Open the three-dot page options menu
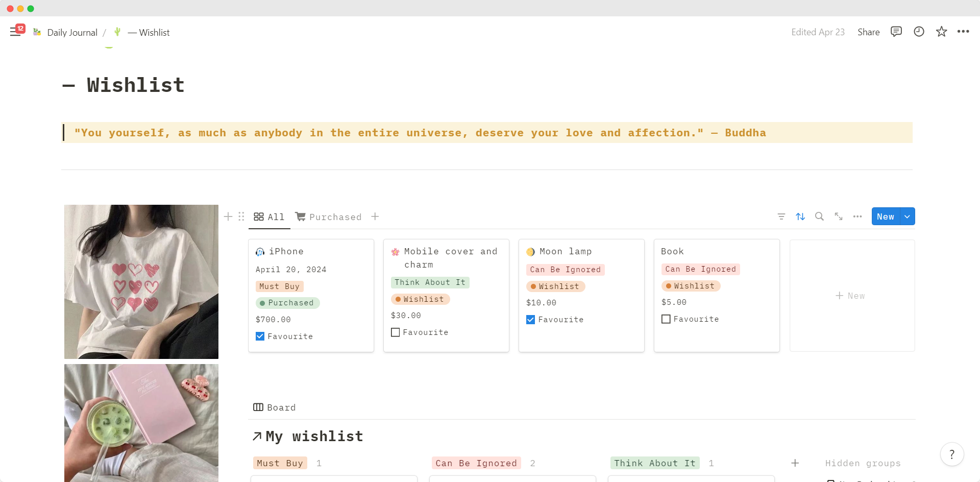 click(x=963, y=32)
